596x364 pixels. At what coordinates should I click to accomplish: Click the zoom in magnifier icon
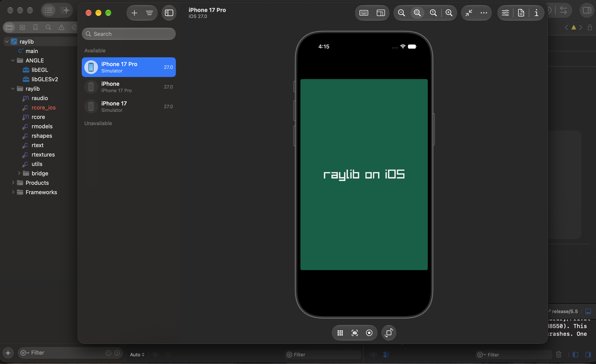(x=449, y=13)
